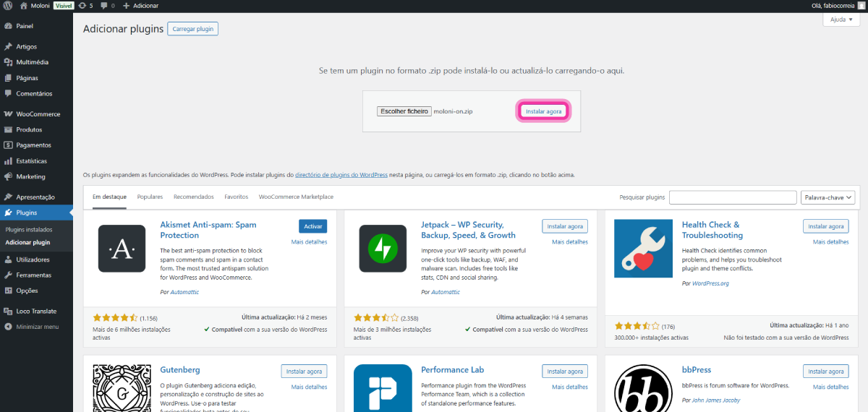Open the updates icon showing 5
The width and height of the screenshot is (868, 412).
coord(82,5)
